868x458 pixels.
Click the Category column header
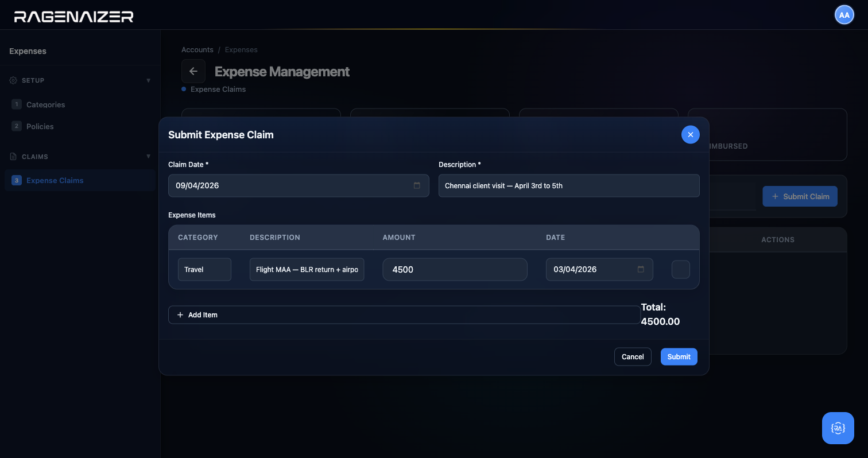click(198, 238)
